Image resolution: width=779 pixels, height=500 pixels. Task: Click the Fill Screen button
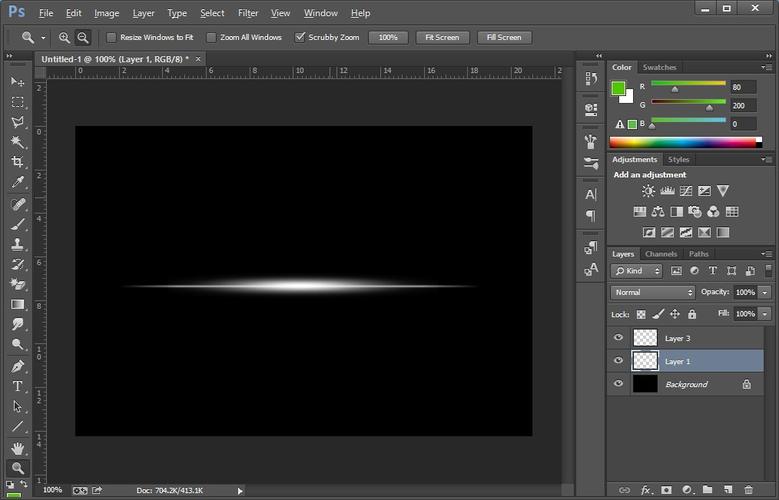503,38
